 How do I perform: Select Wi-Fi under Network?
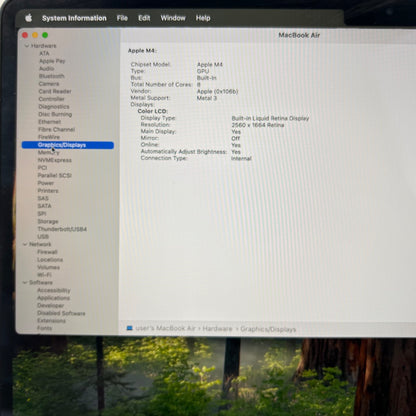pyautogui.click(x=44, y=275)
